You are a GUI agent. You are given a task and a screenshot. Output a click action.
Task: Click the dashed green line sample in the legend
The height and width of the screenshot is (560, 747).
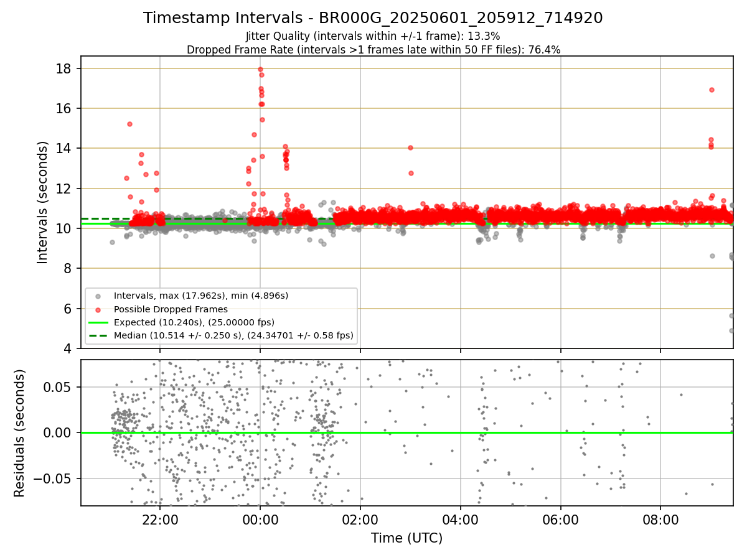point(98,335)
